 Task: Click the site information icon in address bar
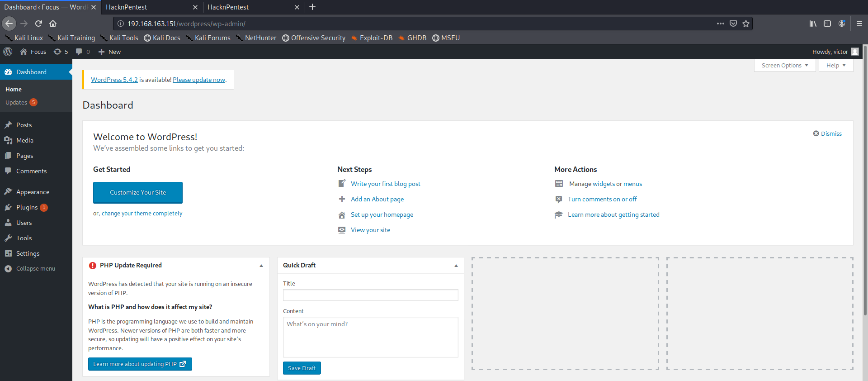121,24
